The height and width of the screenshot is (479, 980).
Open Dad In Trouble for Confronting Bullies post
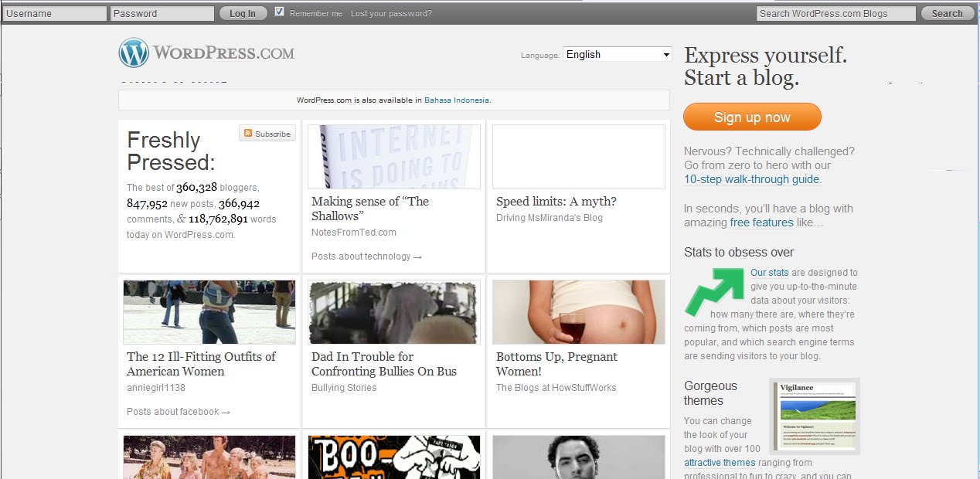click(384, 364)
